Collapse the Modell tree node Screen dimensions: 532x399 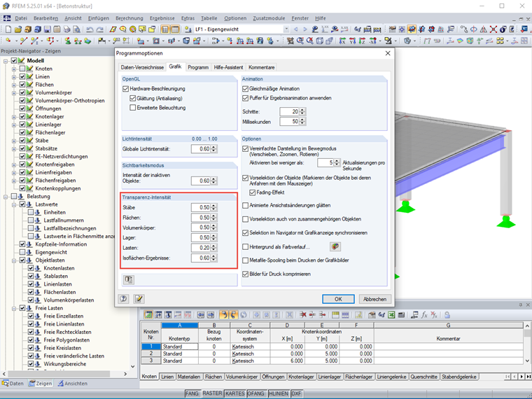6,61
